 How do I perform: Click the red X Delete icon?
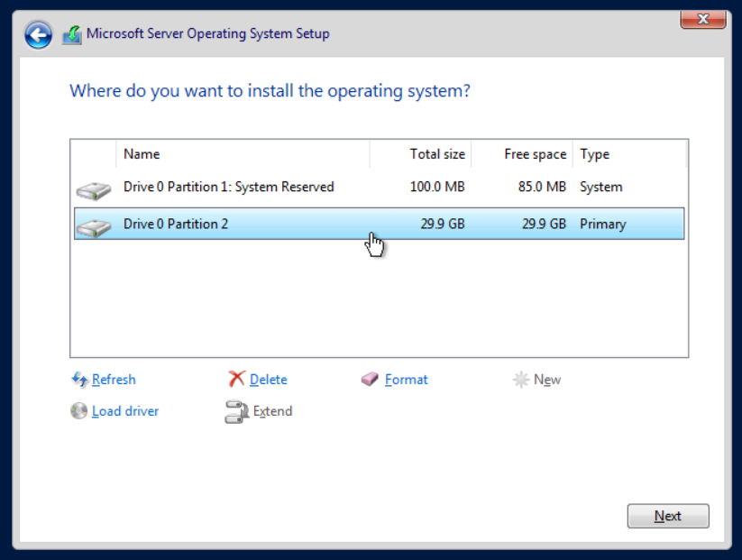coord(236,379)
